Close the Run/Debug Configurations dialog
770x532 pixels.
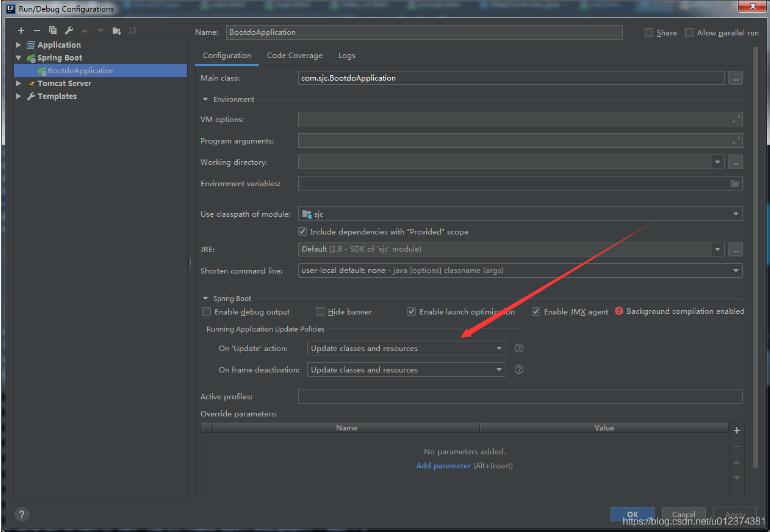coord(752,7)
